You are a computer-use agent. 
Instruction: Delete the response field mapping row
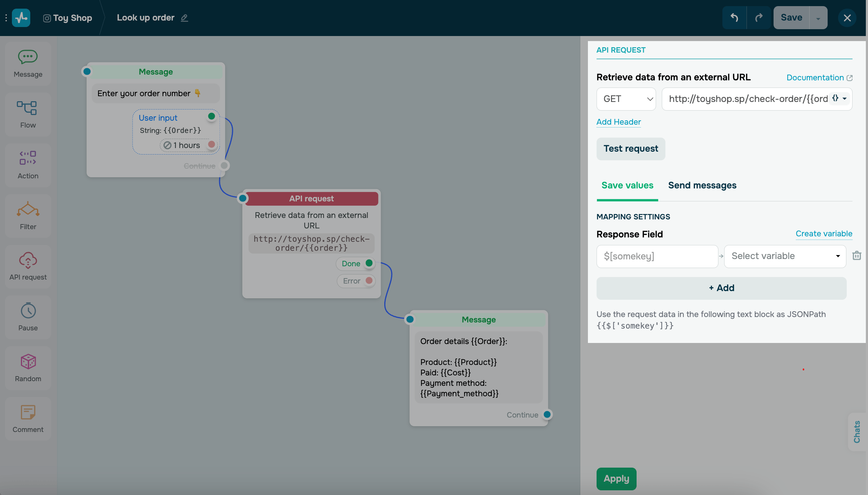[x=857, y=256]
